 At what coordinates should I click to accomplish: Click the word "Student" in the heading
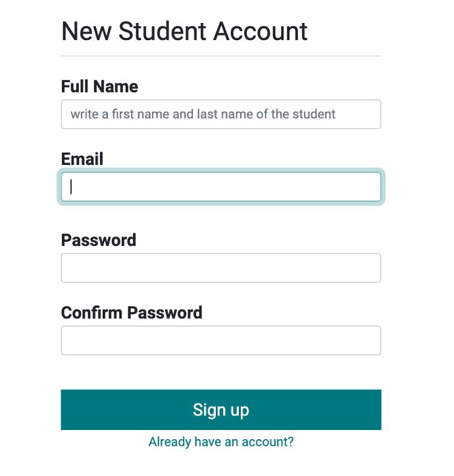163,31
